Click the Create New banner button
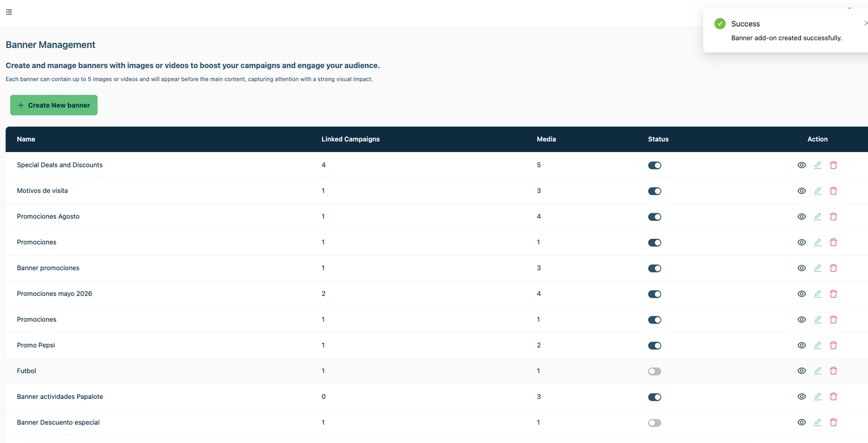The height and width of the screenshot is (443, 868). 54,105
